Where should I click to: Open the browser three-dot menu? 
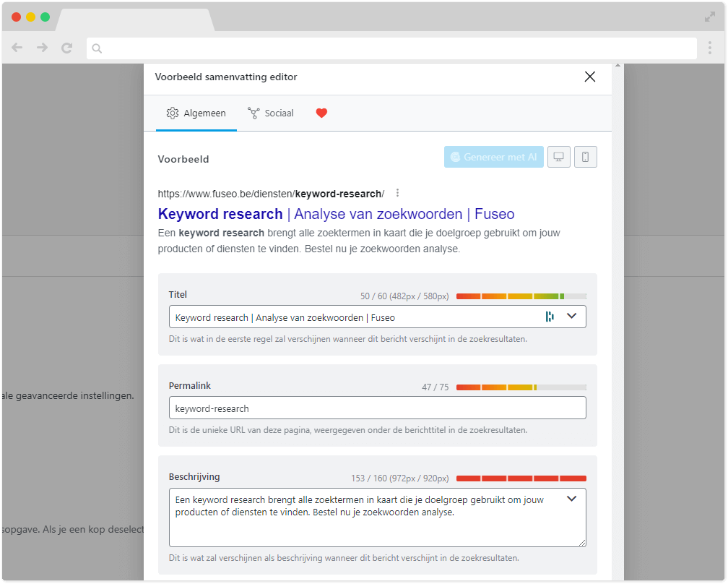point(710,48)
